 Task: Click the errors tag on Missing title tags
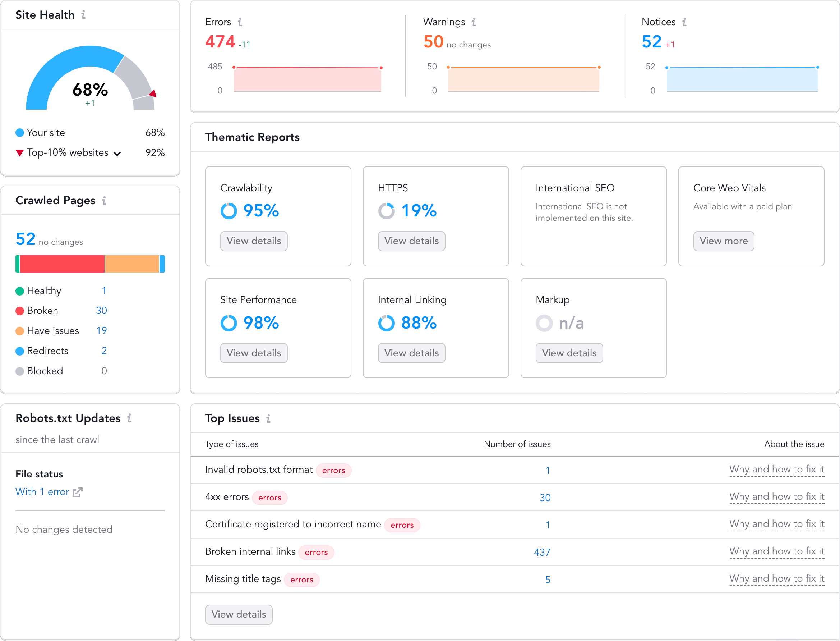[x=301, y=580]
